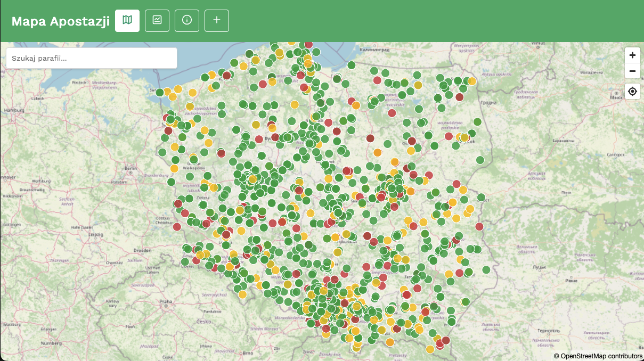The height and width of the screenshot is (361, 644).
Task: Select westernmost green marker on Baltic coast
Action: coord(159,92)
